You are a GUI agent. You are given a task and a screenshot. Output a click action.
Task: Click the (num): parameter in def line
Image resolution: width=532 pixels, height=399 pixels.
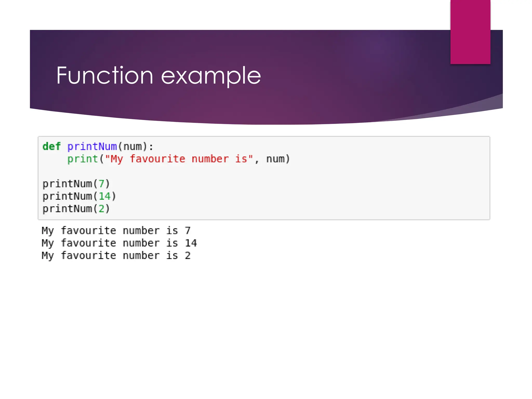pyautogui.click(x=136, y=147)
